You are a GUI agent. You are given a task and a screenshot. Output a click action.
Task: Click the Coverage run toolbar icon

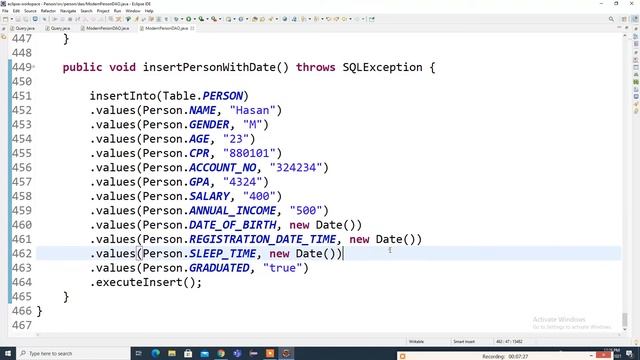[x=201, y=19]
